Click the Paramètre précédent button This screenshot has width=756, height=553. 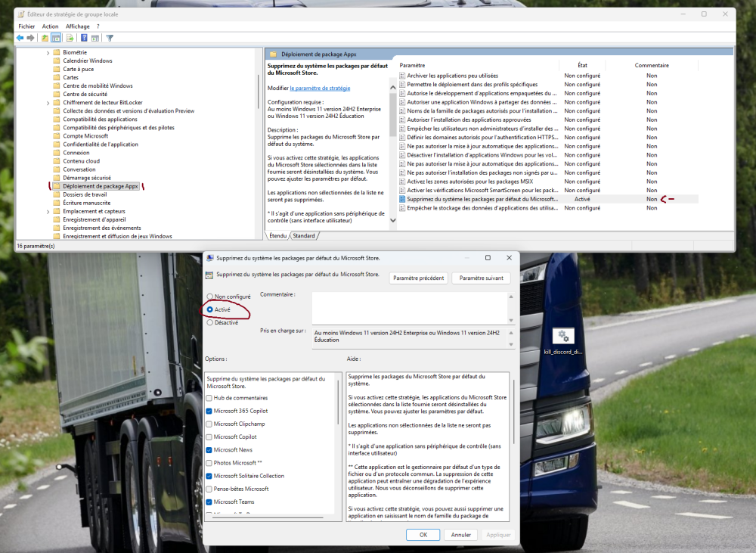(419, 278)
